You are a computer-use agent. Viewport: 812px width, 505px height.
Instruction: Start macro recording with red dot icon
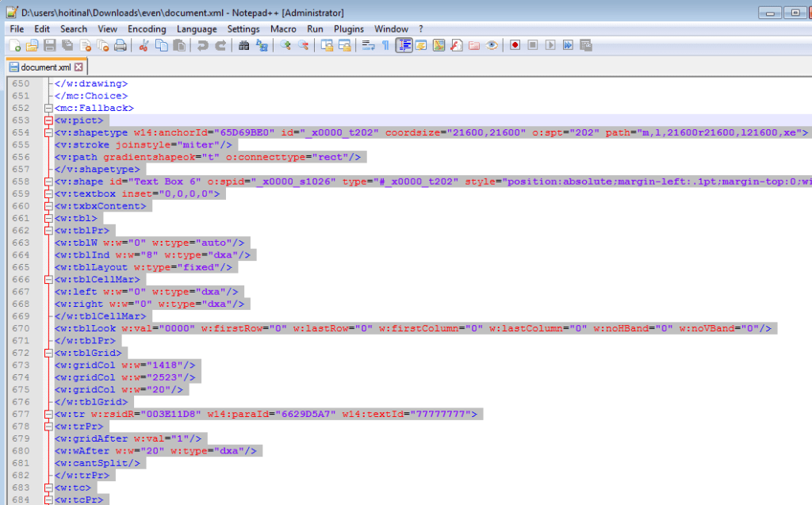pyautogui.click(x=515, y=46)
